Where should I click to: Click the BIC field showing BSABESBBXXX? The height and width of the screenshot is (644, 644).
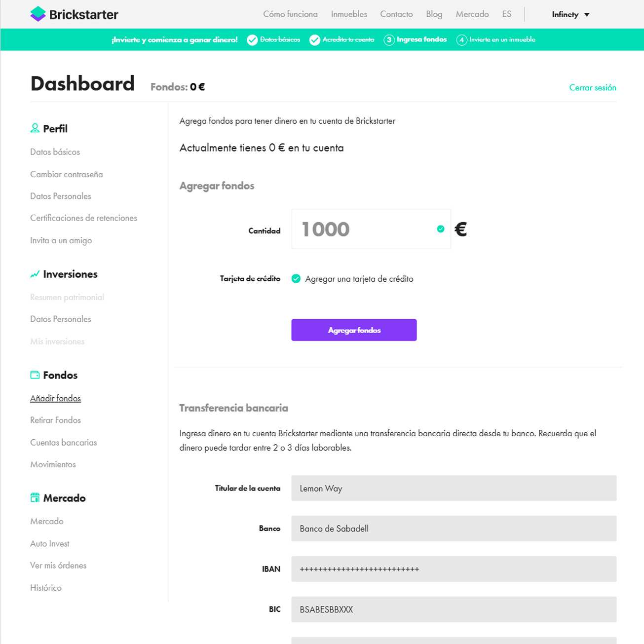click(x=453, y=609)
